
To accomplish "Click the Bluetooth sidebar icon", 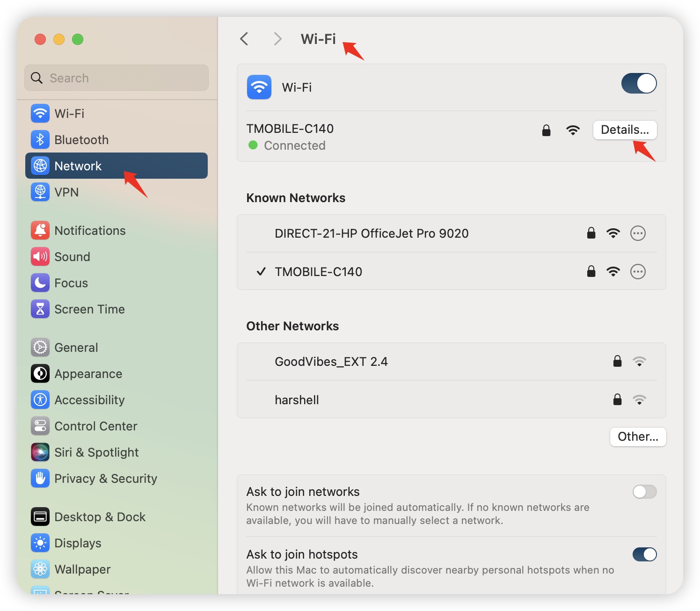I will coord(40,139).
